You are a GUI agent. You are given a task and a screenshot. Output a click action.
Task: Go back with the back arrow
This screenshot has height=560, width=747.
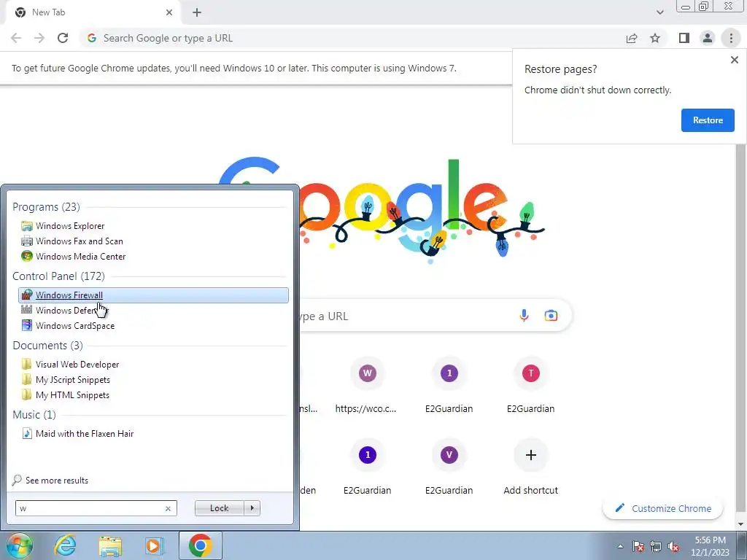point(16,38)
